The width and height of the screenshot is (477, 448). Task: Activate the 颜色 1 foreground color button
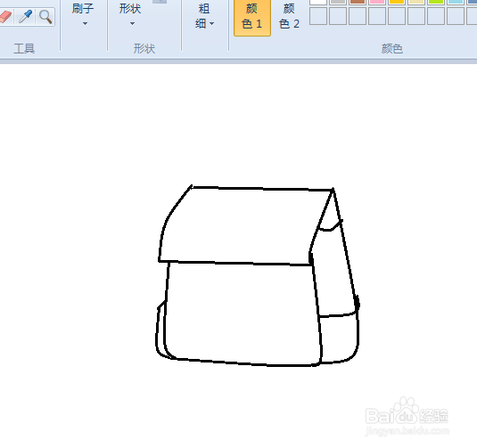click(x=252, y=18)
